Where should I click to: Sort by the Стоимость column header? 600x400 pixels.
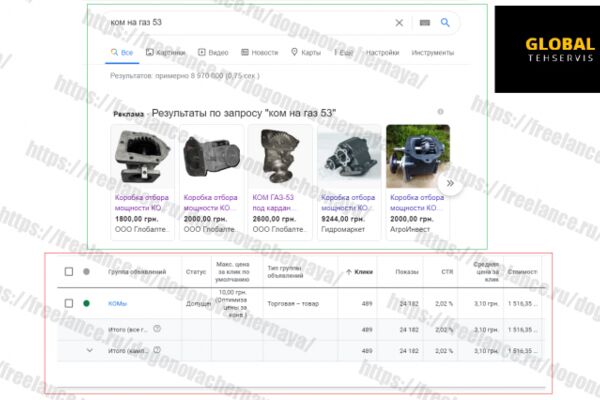click(x=522, y=272)
